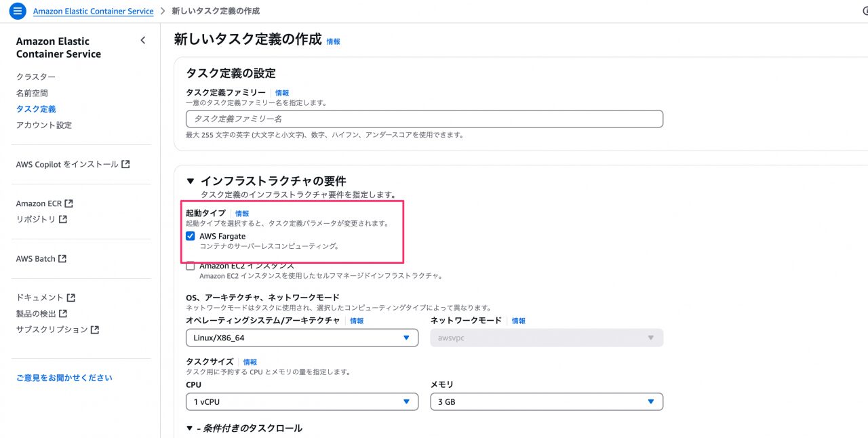Click Amazon Elastic Container Service breadcrumb
The width and height of the screenshot is (868, 438).
[94, 12]
